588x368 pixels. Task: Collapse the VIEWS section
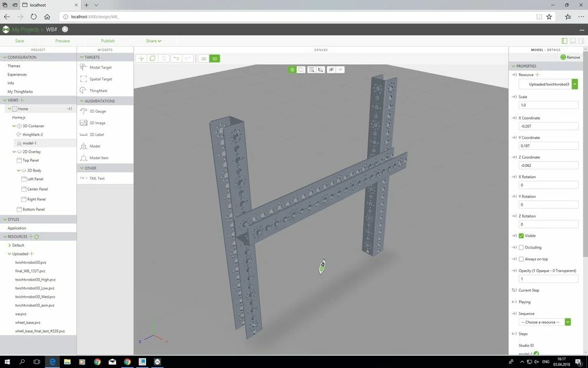tap(5, 100)
